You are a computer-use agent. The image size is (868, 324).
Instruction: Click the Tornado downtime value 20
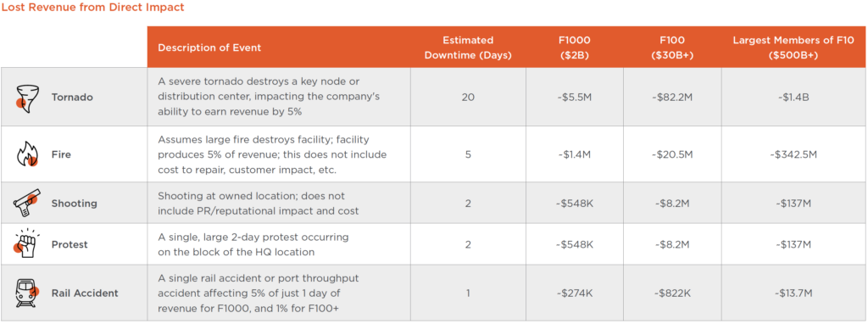coord(468,97)
